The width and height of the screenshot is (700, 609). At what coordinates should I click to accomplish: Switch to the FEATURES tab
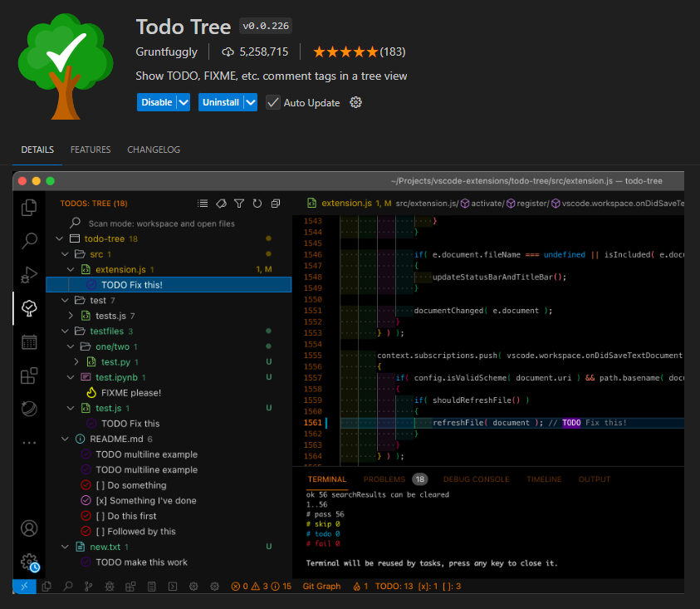tap(91, 150)
